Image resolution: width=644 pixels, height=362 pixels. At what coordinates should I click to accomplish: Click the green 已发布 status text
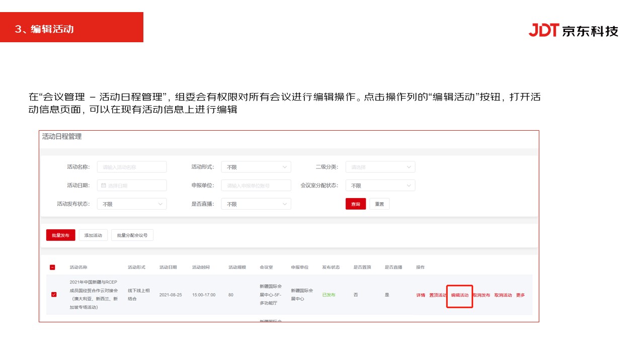[329, 295]
